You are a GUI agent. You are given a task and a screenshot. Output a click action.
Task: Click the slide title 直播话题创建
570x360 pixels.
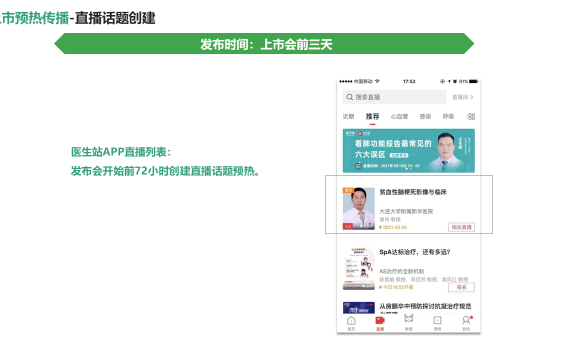tap(115, 18)
